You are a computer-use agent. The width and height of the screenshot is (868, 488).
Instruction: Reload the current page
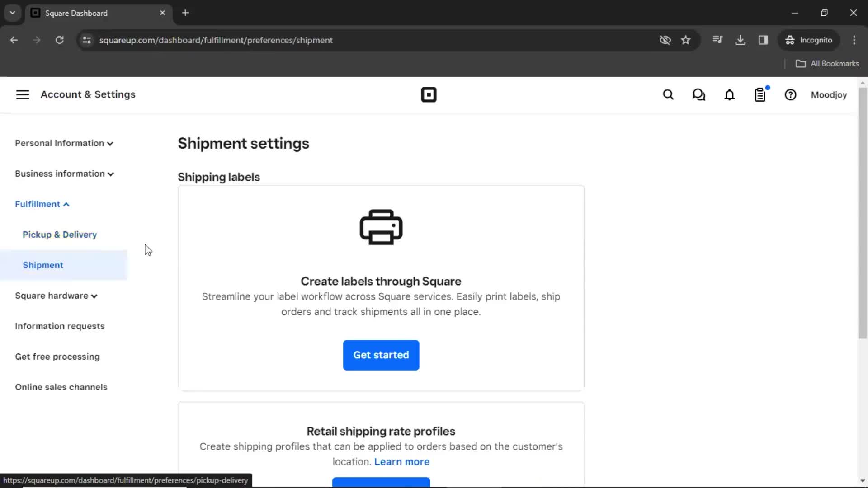tap(60, 40)
